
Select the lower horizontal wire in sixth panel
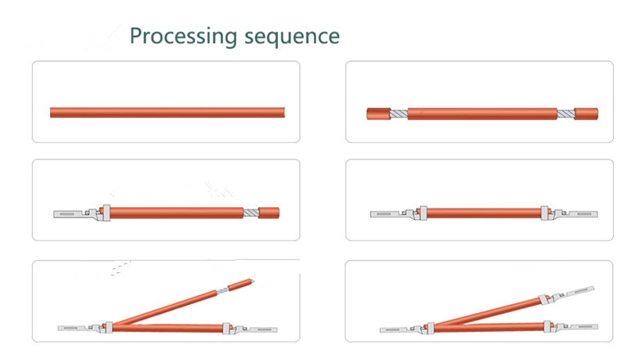click(490, 328)
